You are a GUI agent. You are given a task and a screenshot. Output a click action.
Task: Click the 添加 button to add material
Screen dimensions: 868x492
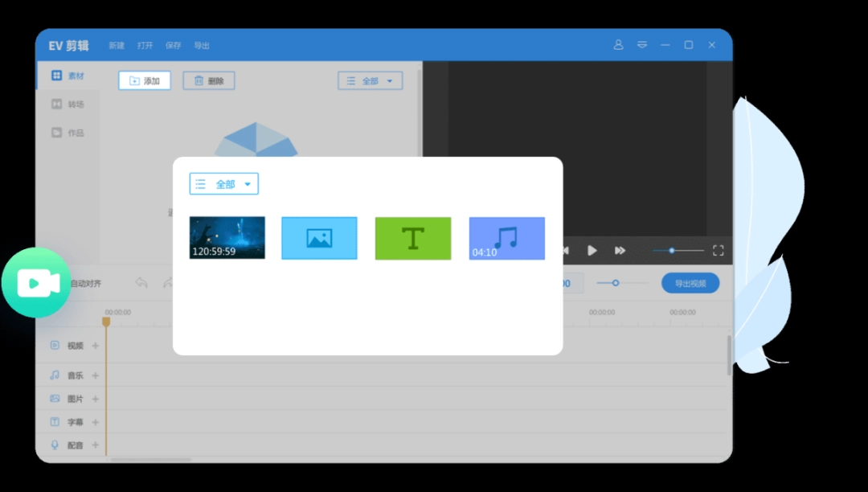coord(145,80)
